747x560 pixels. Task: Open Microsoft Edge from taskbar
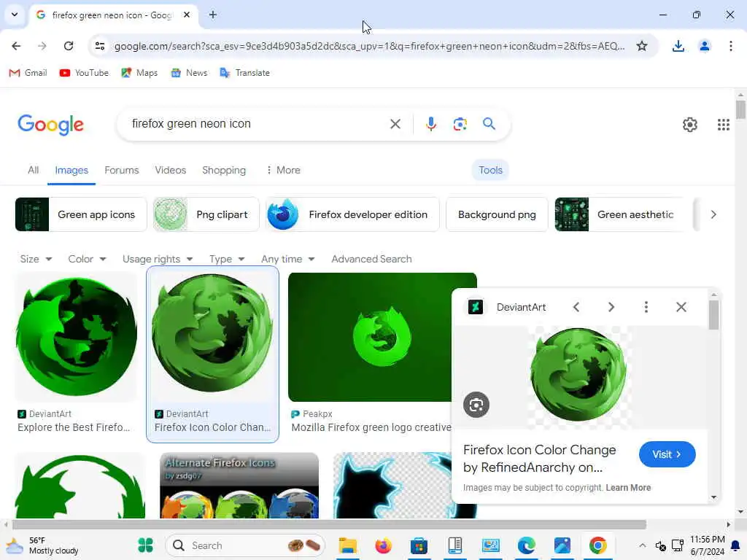click(x=526, y=545)
